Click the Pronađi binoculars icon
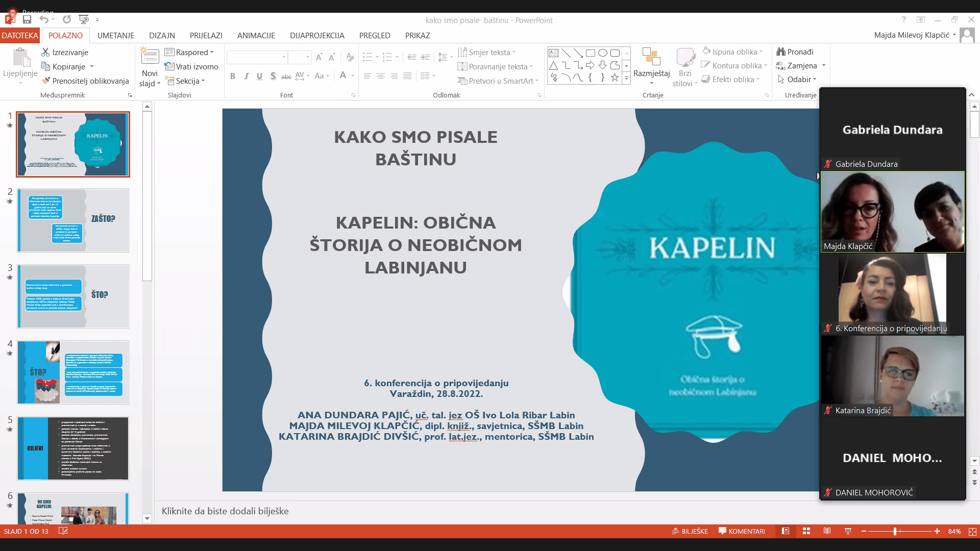980x551 pixels. (781, 52)
